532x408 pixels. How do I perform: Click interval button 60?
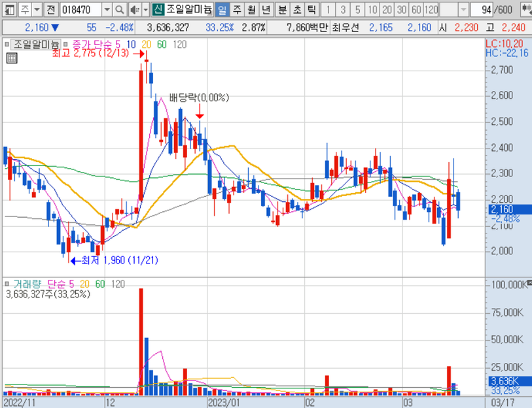pyautogui.click(x=416, y=10)
